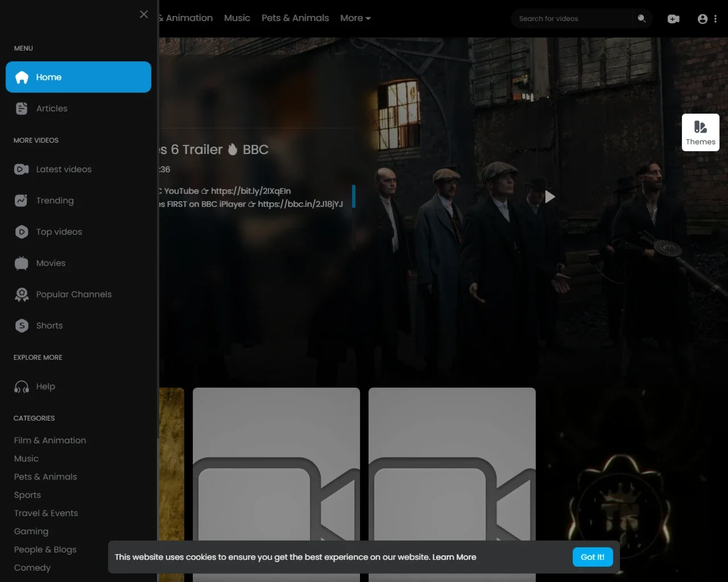Open the Music category in sidebar
The width and height of the screenshot is (728, 582).
pyautogui.click(x=26, y=459)
